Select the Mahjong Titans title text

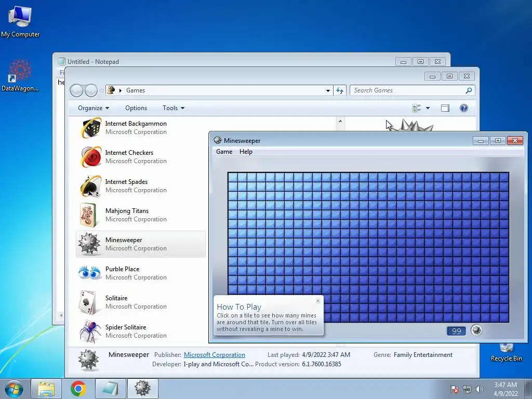[x=127, y=211]
